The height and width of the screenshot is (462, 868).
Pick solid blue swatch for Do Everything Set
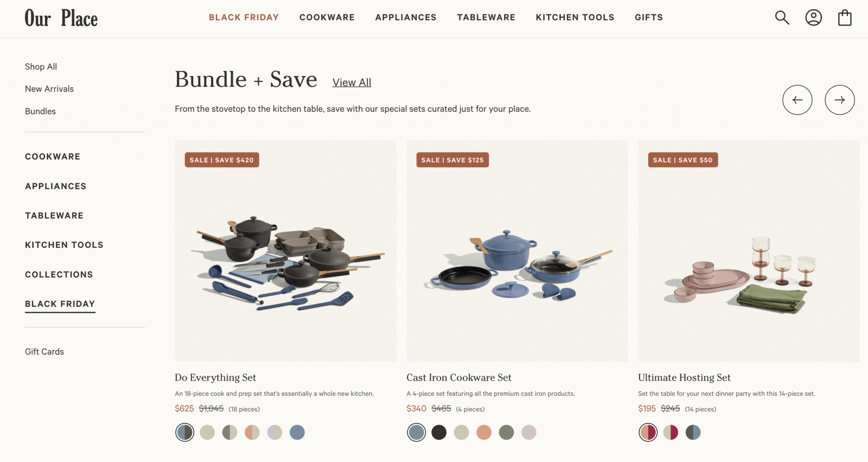pos(297,432)
